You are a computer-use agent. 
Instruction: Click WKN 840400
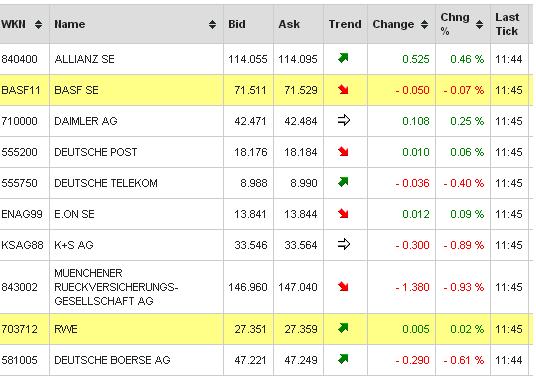(19, 59)
